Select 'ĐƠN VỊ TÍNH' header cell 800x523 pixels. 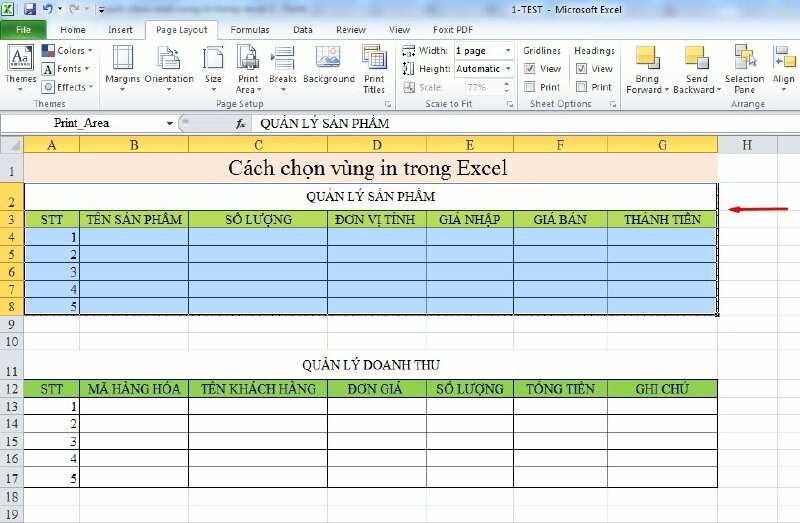click(377, 219)
